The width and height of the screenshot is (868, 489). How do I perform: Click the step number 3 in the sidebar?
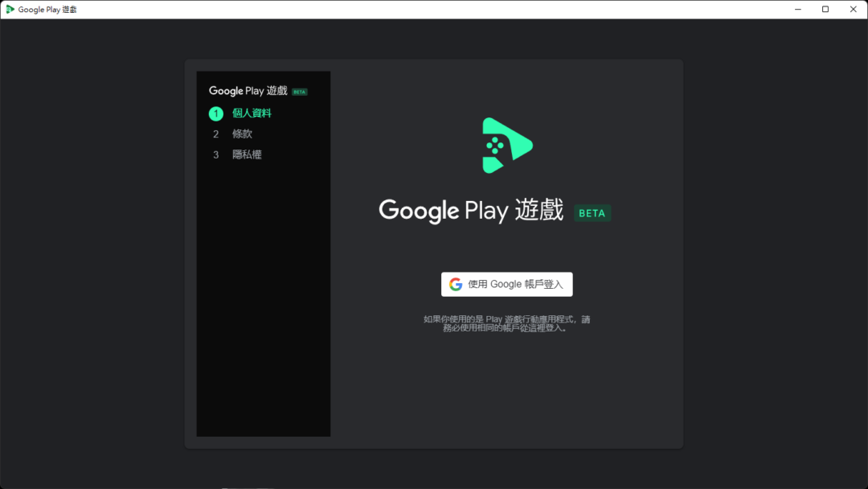click(x=216, y=155)
